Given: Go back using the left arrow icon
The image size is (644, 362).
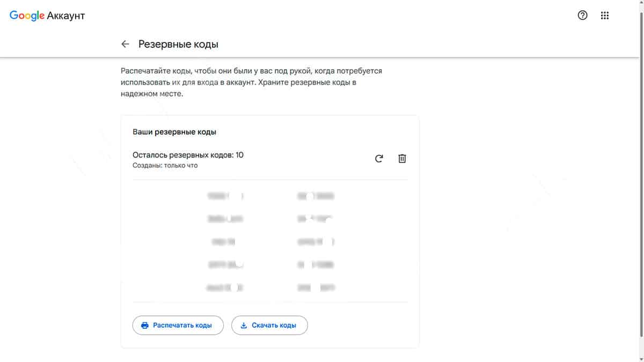Looking at the screenshot, I should (125, 44).
